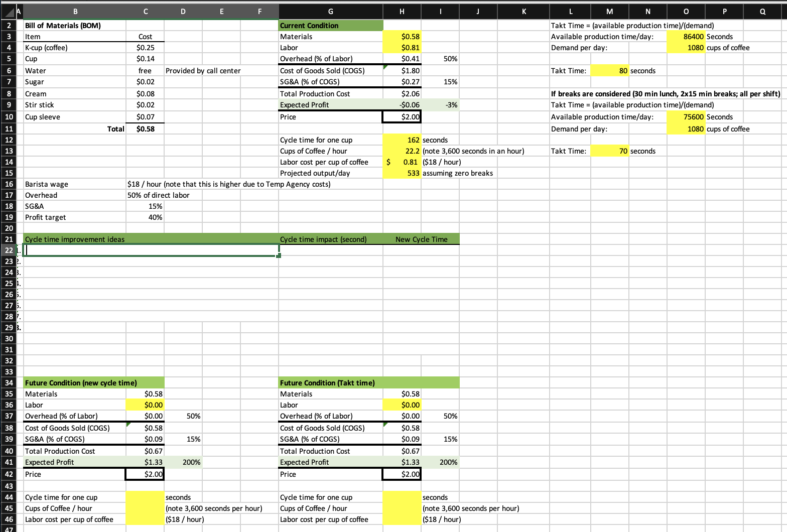Select the -3% profit percentage cell
The height and width of the screenshot is (532, 787).
point(440,105)
